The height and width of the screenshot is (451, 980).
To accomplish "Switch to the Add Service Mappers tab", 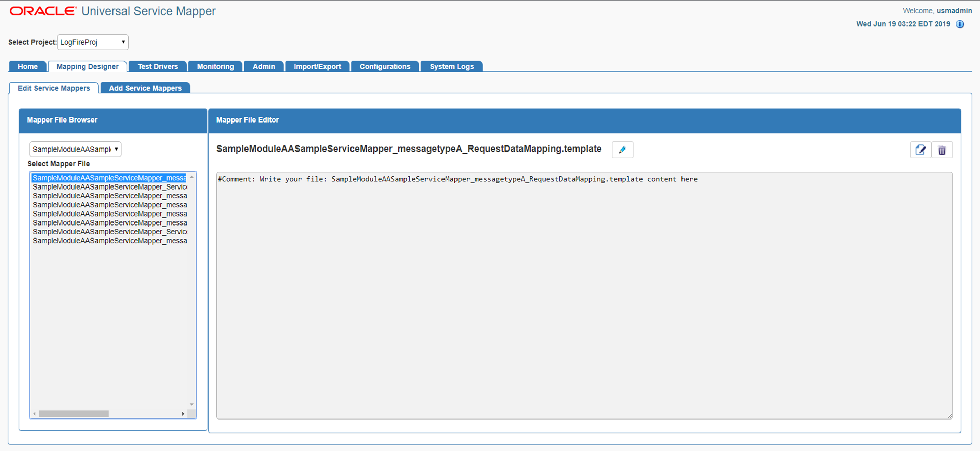I will pyautogui.click(x=145, y=88).
